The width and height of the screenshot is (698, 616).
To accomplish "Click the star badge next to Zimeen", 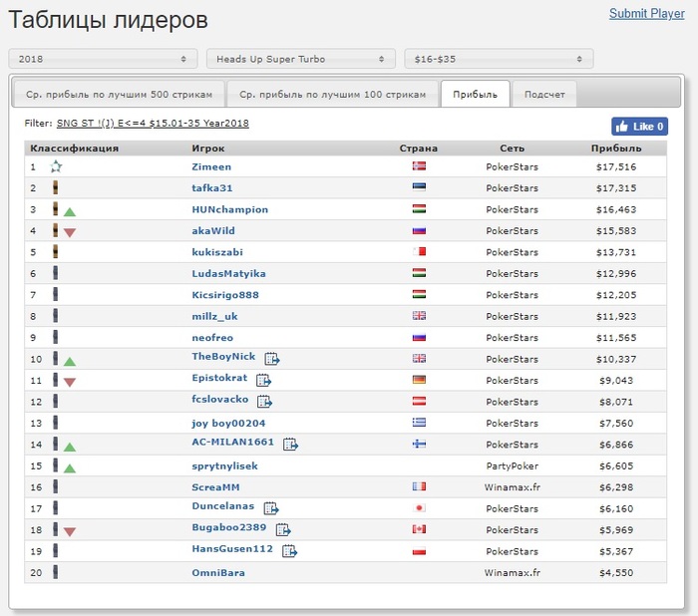I will pos(56,166).
